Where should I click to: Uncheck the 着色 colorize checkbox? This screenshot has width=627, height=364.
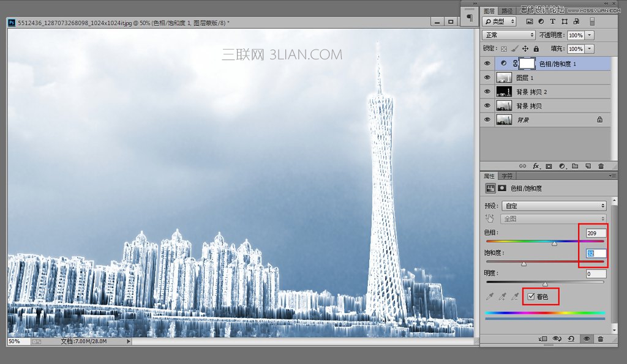[531, 297]
